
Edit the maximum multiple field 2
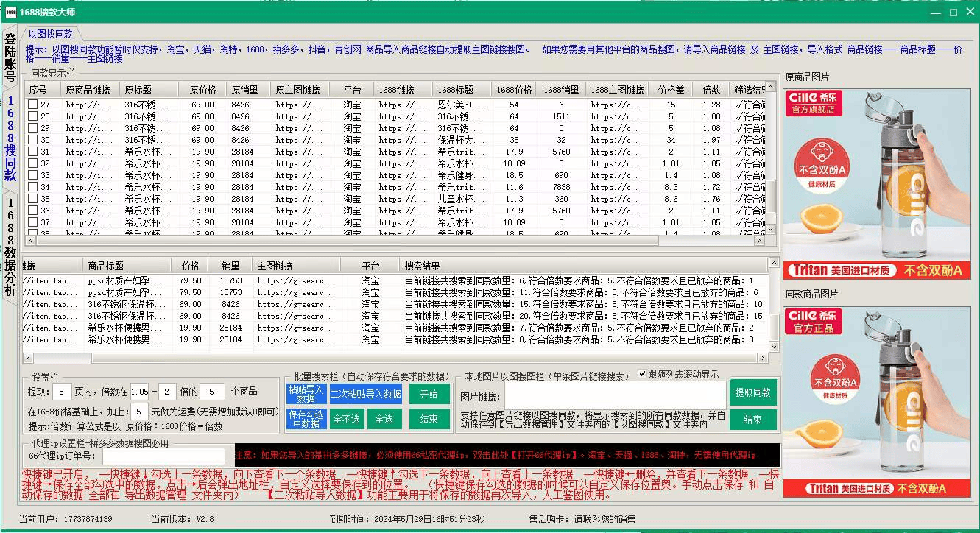click(168, 392)
